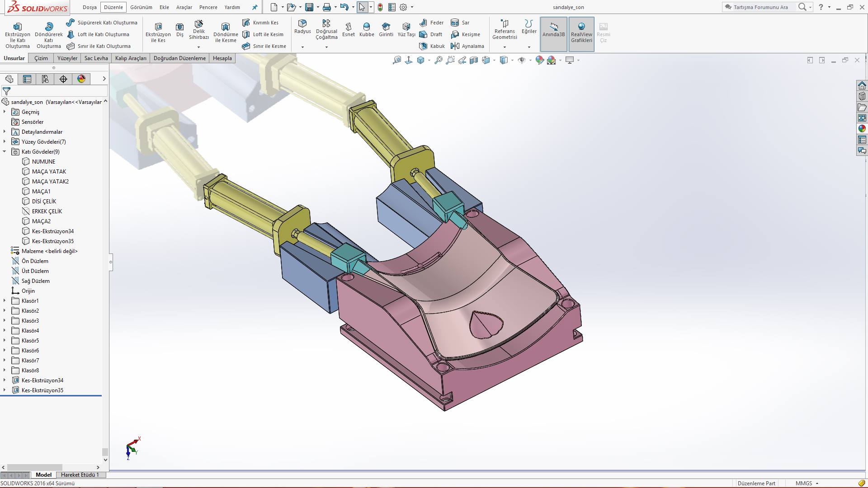Select the Girinti tool

click(x=386, y=30)
